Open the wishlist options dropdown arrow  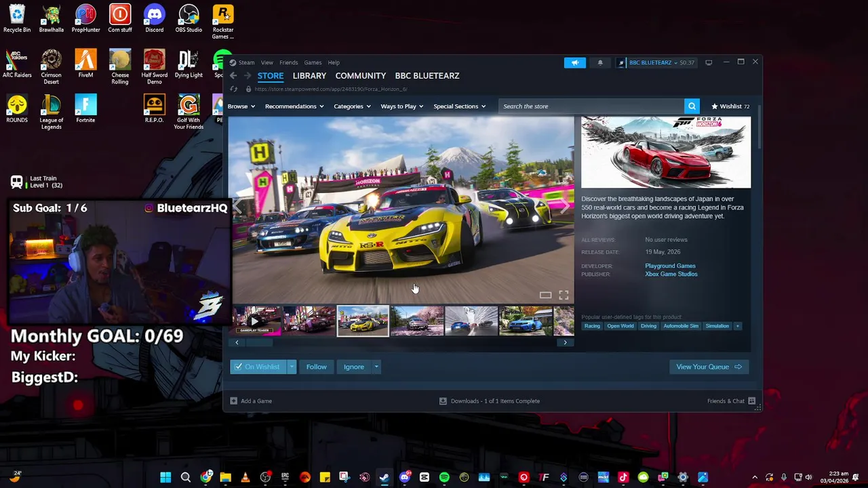(292, 367)
